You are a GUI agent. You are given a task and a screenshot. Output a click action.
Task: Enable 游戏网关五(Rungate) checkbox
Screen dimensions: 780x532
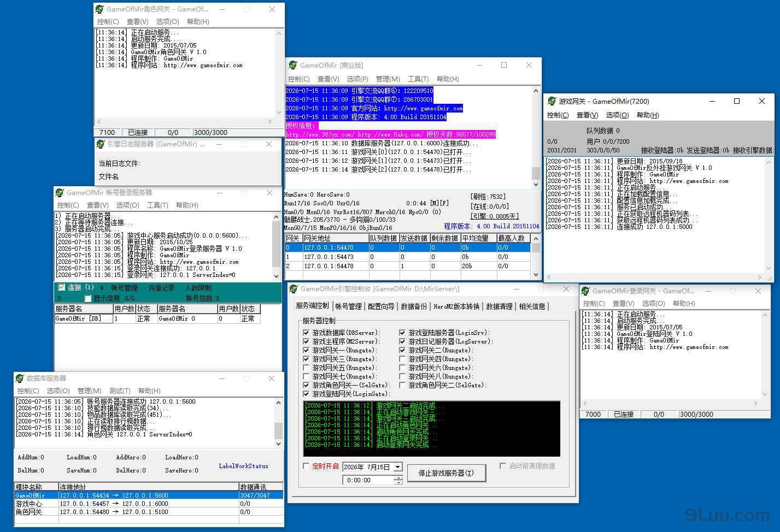[306, 368]
